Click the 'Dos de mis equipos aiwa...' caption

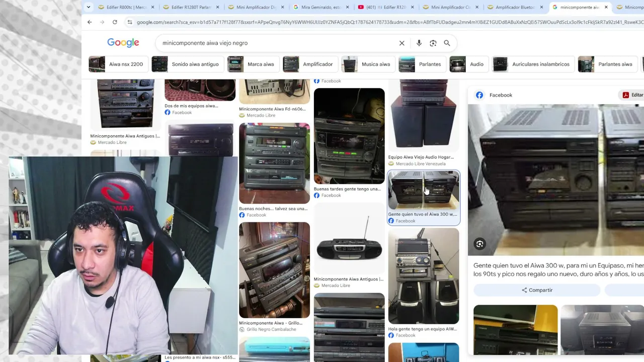[191, 106]
